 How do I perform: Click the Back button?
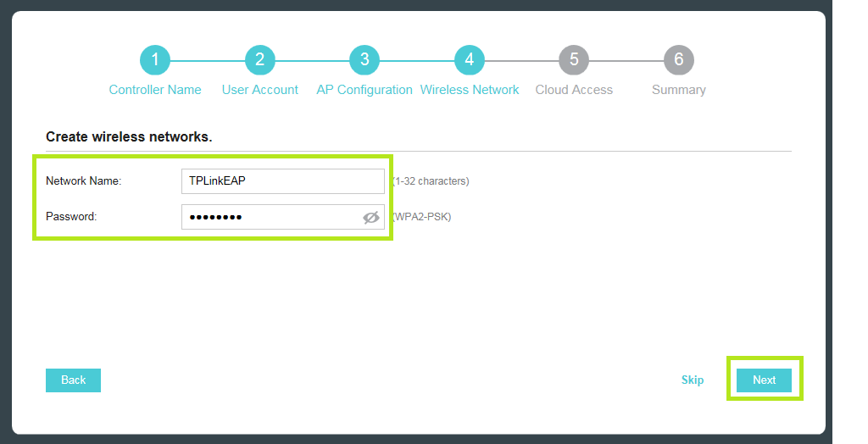click(x=73, y=380)
